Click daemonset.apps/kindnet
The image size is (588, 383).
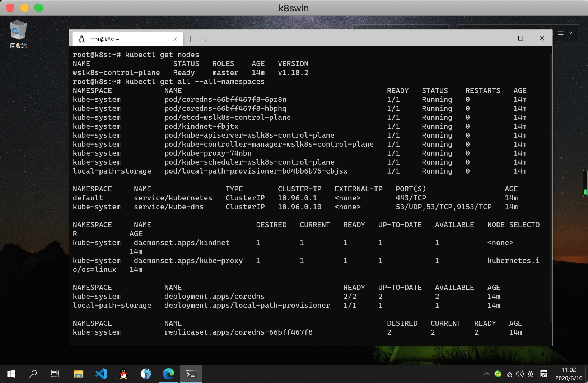pos(182,243)
